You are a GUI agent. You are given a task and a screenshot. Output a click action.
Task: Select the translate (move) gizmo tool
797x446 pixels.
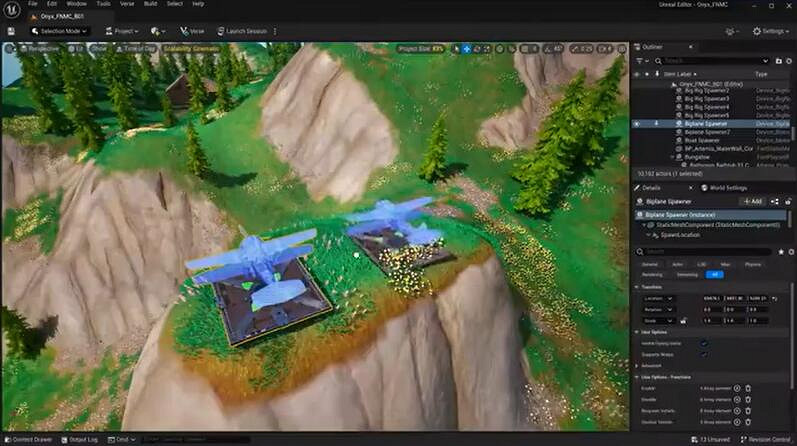pos(467,48)
